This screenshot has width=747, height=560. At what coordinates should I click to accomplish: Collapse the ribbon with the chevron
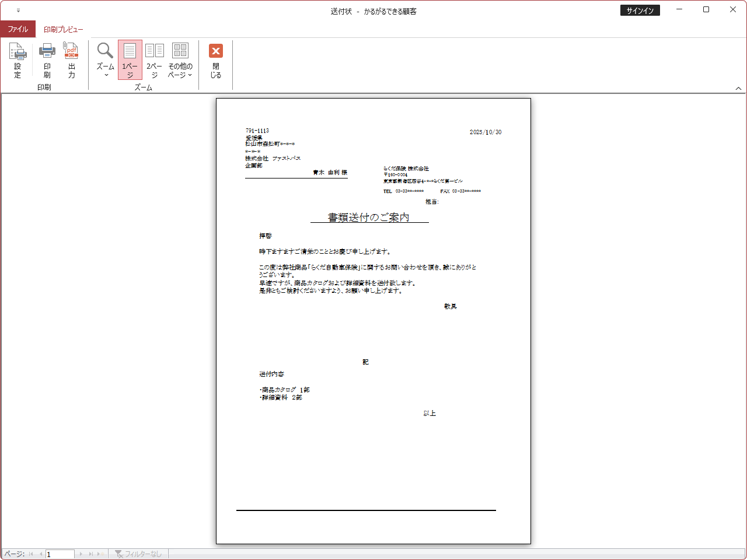738,88
